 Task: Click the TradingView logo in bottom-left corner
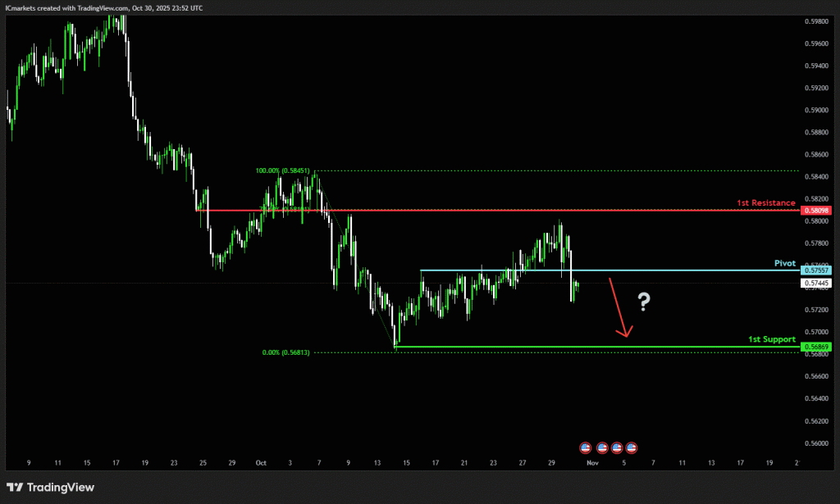click(x=51, y=488)
